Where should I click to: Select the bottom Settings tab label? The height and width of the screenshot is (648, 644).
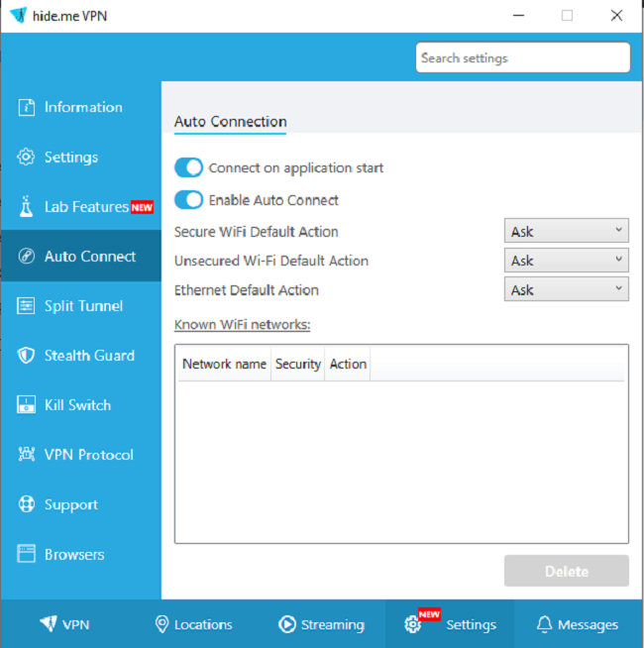(472, 625)
